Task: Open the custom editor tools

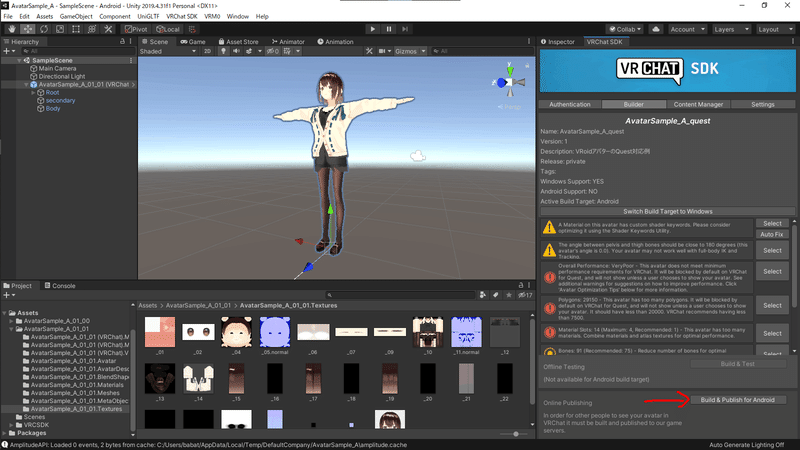Action: coord(108,29)
